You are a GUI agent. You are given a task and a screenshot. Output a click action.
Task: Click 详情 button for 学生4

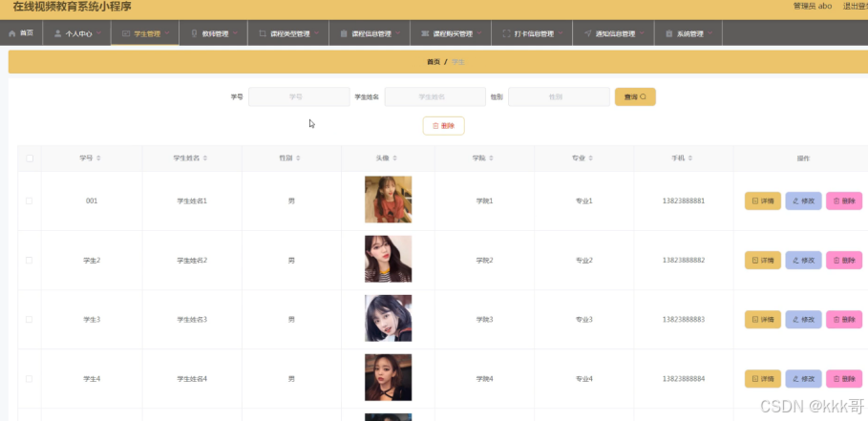pyautogui.click(x=763, y=378)
